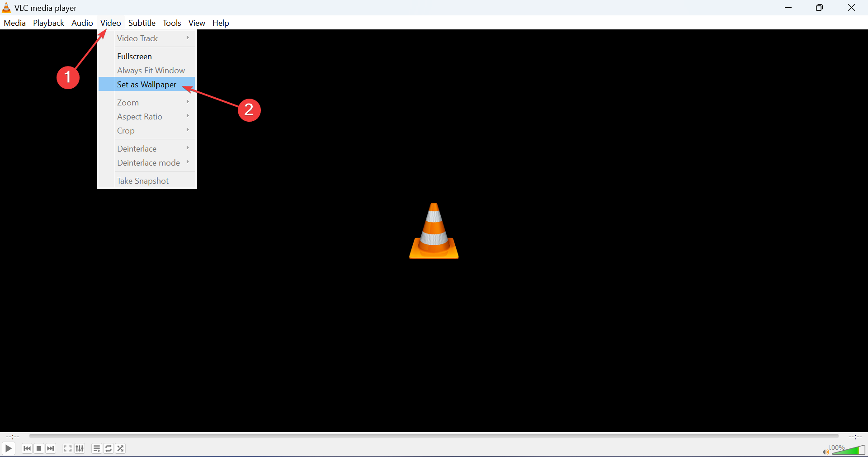Choose Set as Wallpaper
This screenshot has width=868, height=457.
[147, 85]
